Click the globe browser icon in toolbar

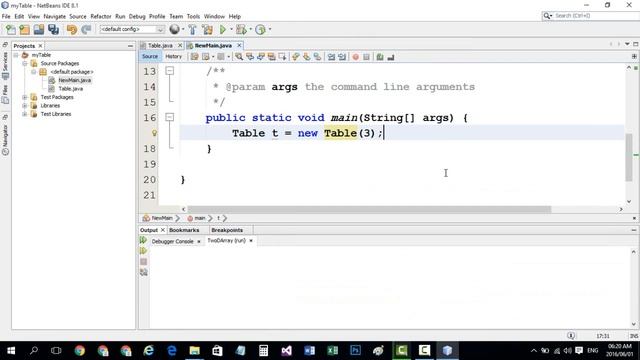point(174,29)
